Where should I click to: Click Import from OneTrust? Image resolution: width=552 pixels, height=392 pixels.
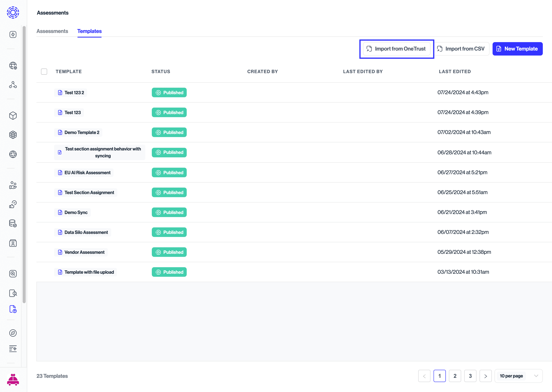pyautogui.click(x=396, y=49)
